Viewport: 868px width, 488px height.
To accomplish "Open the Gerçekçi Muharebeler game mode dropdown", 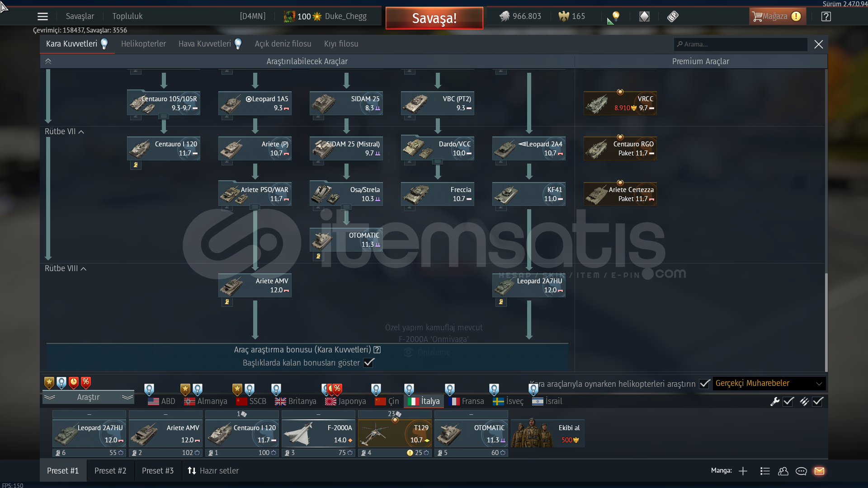I will coord(769,384).
